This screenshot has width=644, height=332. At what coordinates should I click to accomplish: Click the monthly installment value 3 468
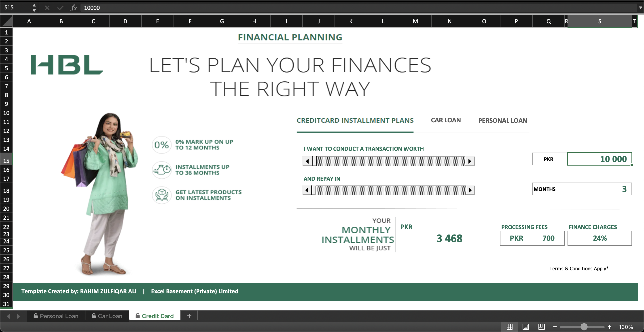449,238
